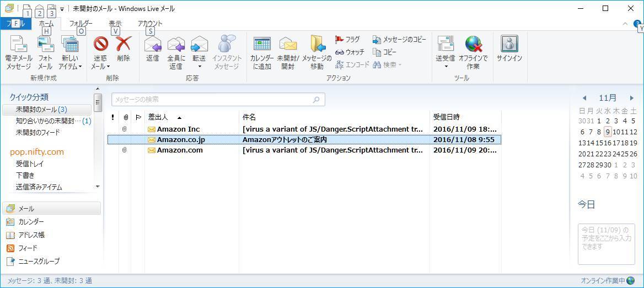Select date 9 in the calendar

pos(608,132)
